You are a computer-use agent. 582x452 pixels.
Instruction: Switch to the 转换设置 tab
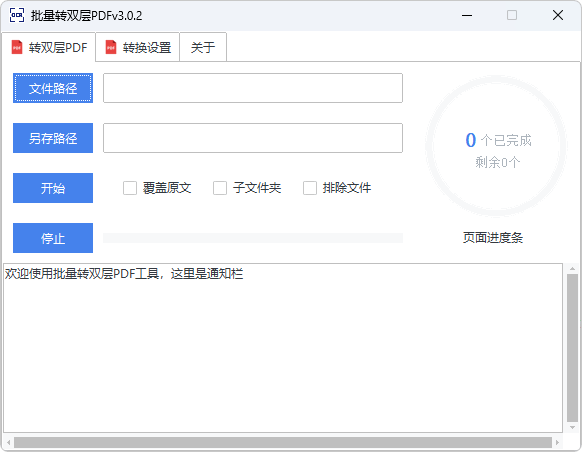[138, 47]
